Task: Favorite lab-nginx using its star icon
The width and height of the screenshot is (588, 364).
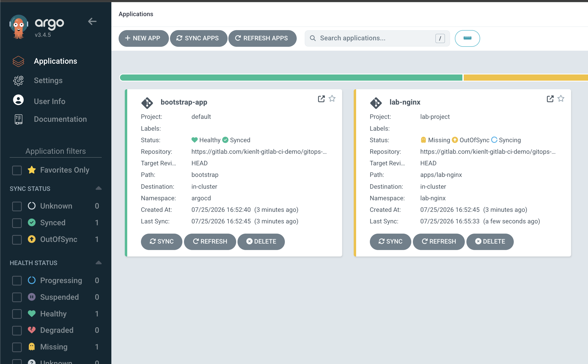Action: point(561,99)
